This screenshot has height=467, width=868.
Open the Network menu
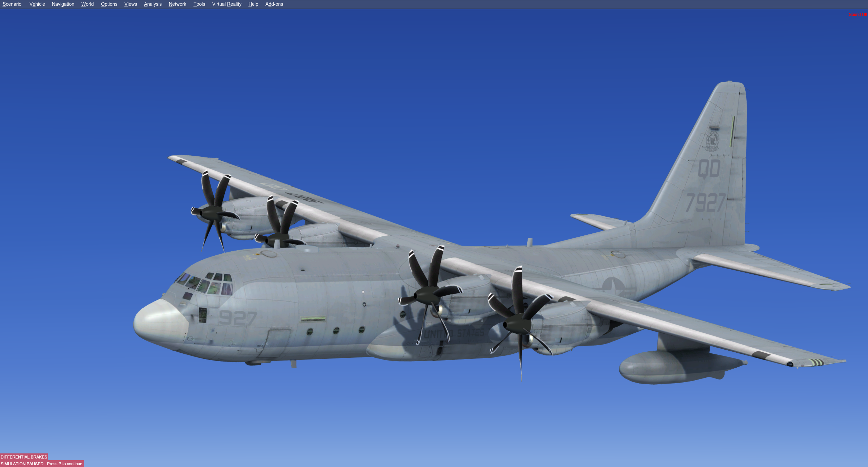[x=177, y=4]
